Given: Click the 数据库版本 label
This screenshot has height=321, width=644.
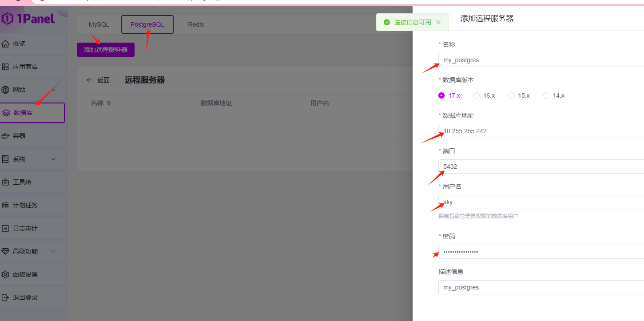Looking at the screenshot, I should 458,80.
